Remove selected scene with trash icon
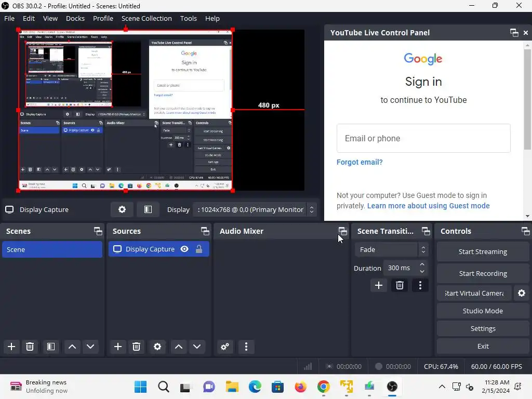 [x=30, y=347]
